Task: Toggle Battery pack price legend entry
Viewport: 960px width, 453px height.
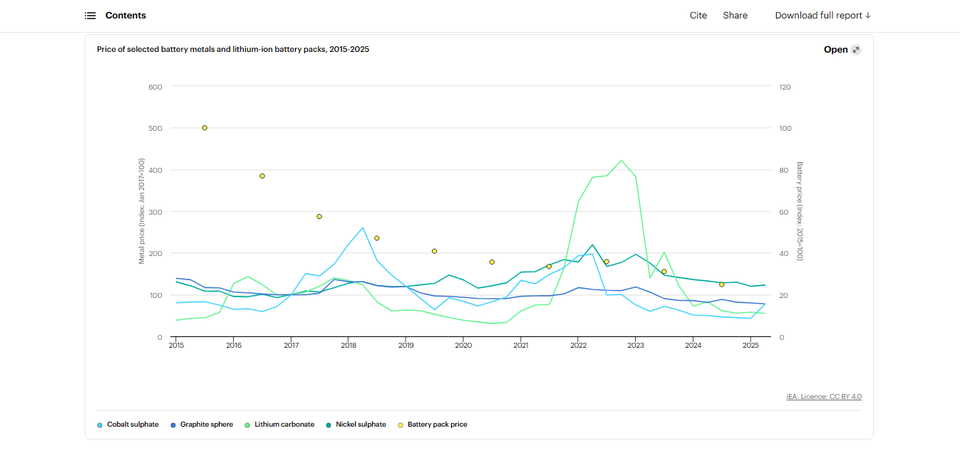Action: [437, 425]
